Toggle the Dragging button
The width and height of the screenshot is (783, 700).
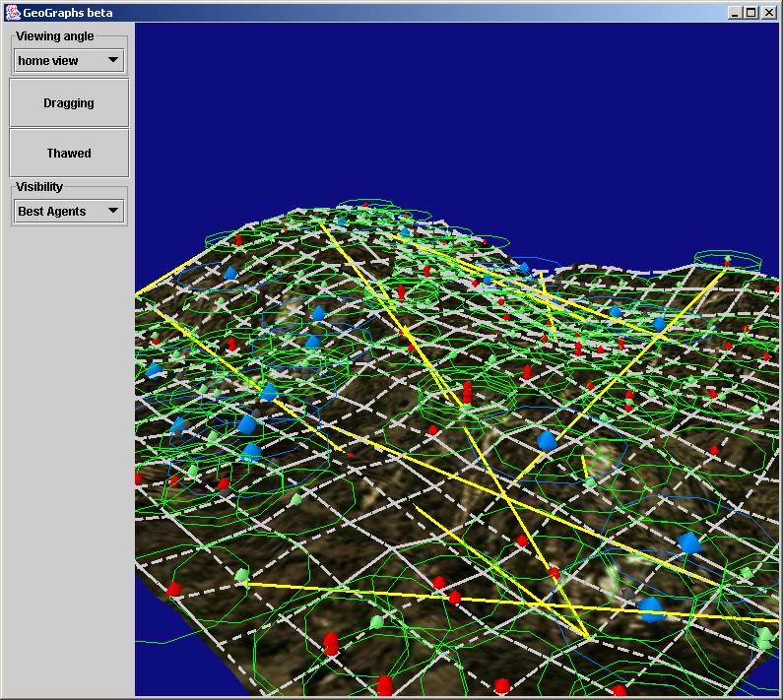(x=69, y=102)
